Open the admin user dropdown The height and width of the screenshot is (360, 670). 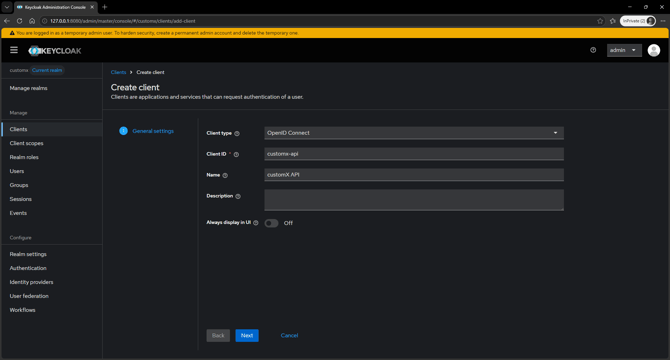[624, 50]
